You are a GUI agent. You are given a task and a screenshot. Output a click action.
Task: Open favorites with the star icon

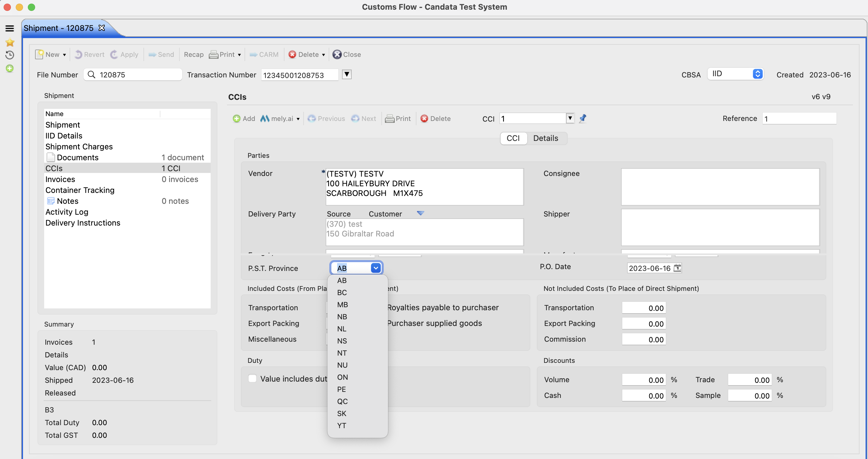pyautogui.click(x=10, y=42)
